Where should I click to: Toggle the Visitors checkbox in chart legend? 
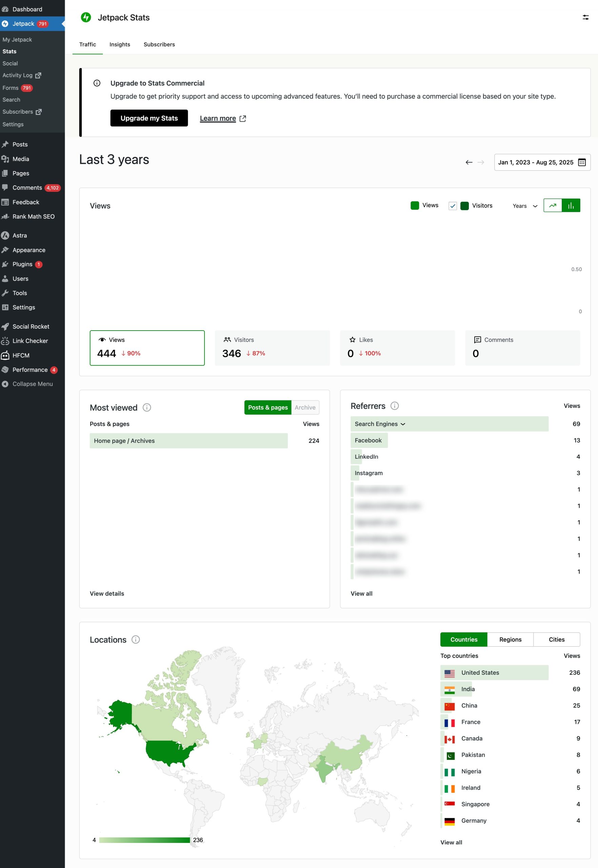coord(453,206)
